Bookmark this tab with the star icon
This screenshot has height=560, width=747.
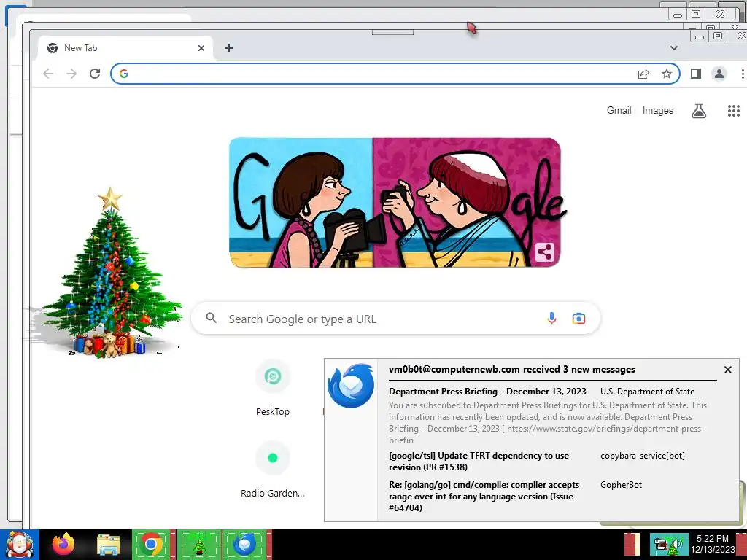[x=667, y=74]
